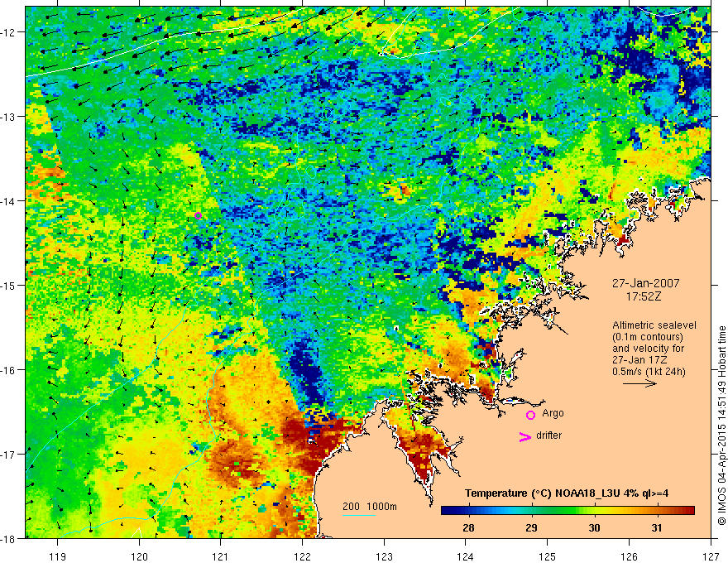This screenshot has width=728, height=563.
Task: Click the magenta drifter arrow symbol in legend
Action: (524, 437)
